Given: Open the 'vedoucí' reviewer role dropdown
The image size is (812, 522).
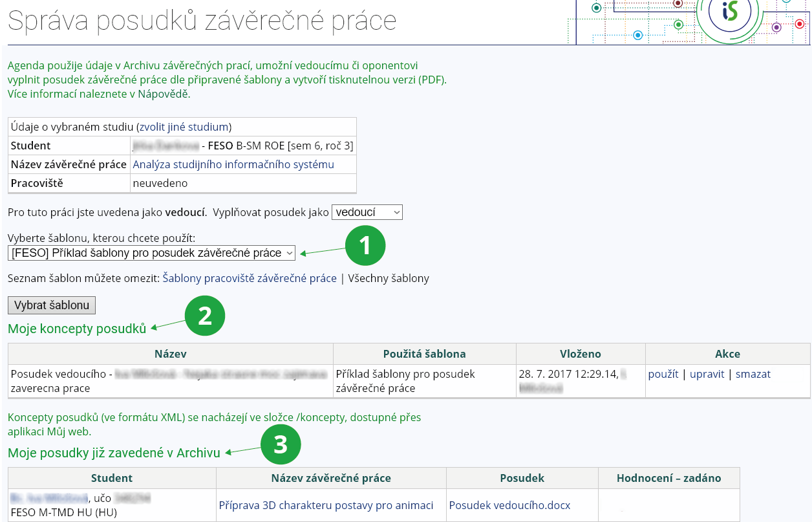Looking at the screenshot, I should [367, 212].
